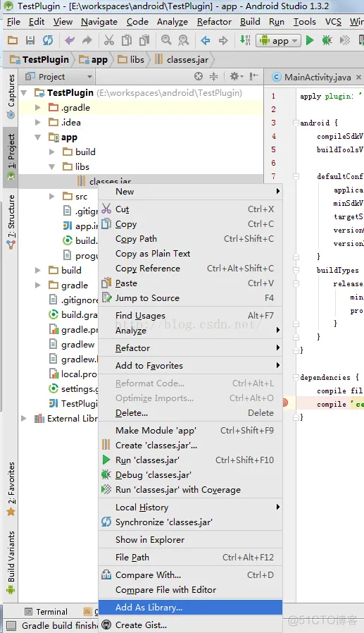
Task: Open the Build Variants side tab
Action: pyautogui.click(x=11, y=562)
